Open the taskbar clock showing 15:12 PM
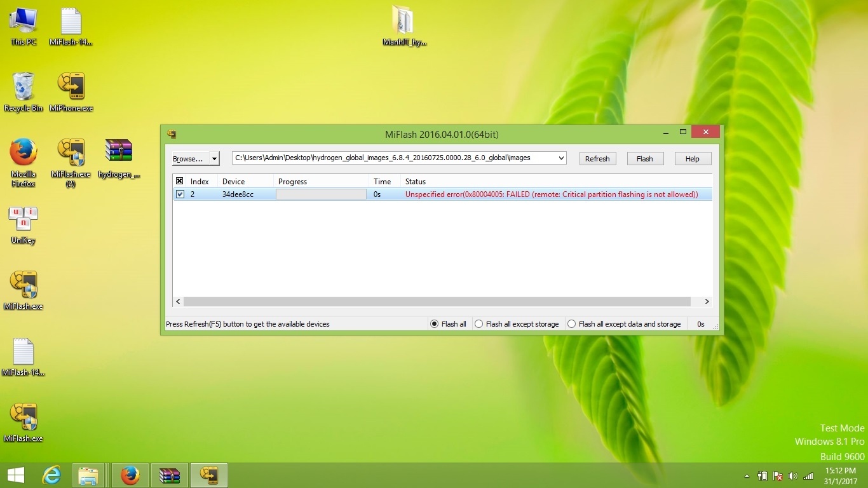The image size is (868, 488). click(840, 476)
